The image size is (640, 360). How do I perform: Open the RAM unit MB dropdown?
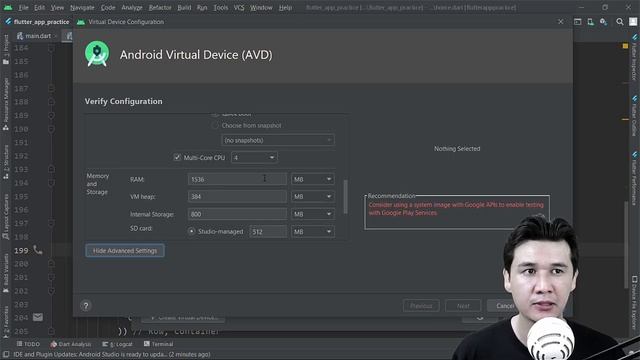coord(313,179)
